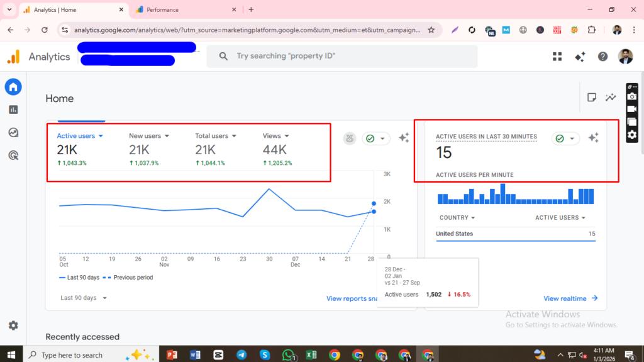Open the help question mark icon
Image resolution: width=644 pixels, height=362 pixels.
[x=602, y=57]
